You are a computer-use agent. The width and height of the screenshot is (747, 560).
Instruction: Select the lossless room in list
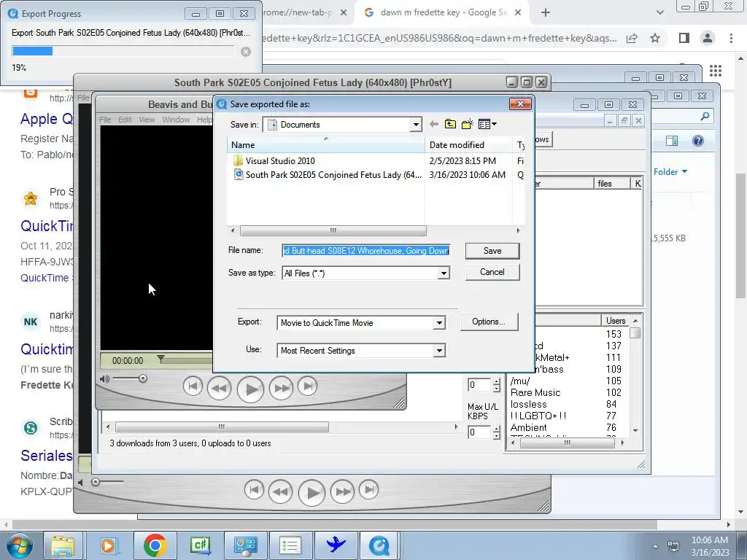click(x=529, y=404)
